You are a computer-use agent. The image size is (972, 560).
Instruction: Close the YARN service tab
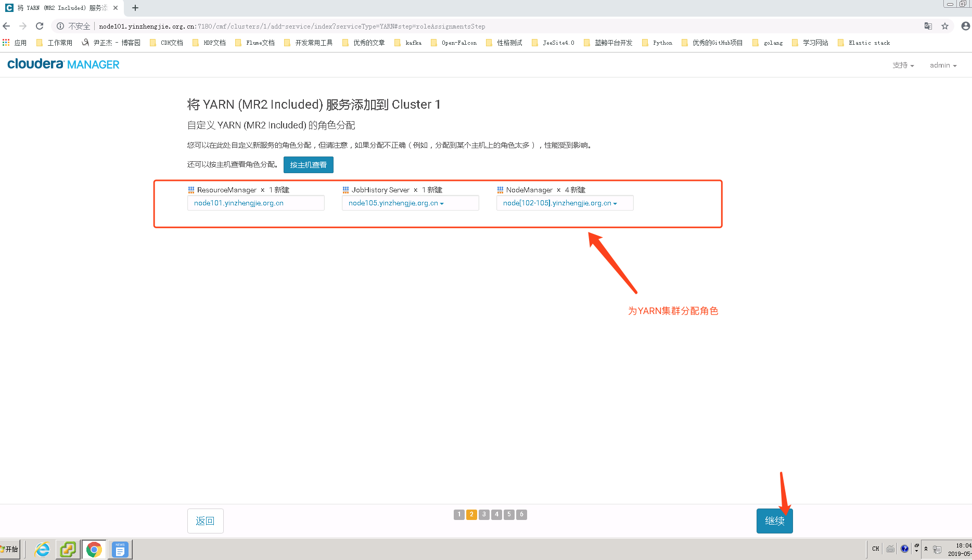click(116, 8)
